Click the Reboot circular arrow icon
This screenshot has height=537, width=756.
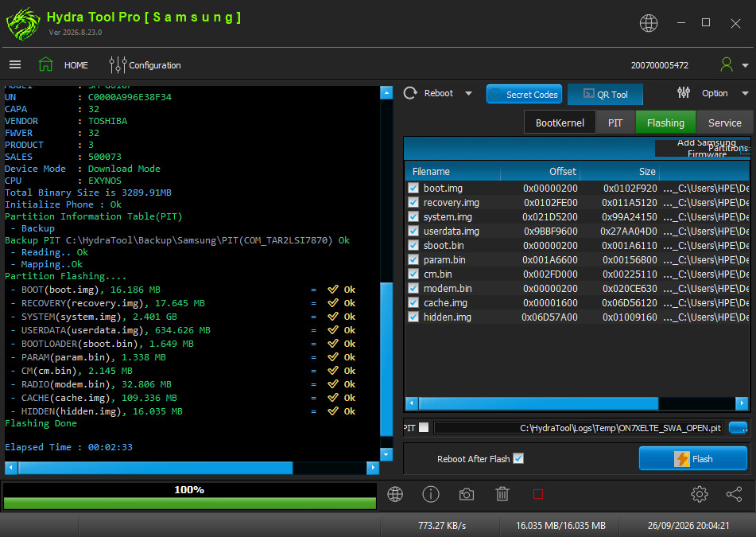click(x=410, y=93)
